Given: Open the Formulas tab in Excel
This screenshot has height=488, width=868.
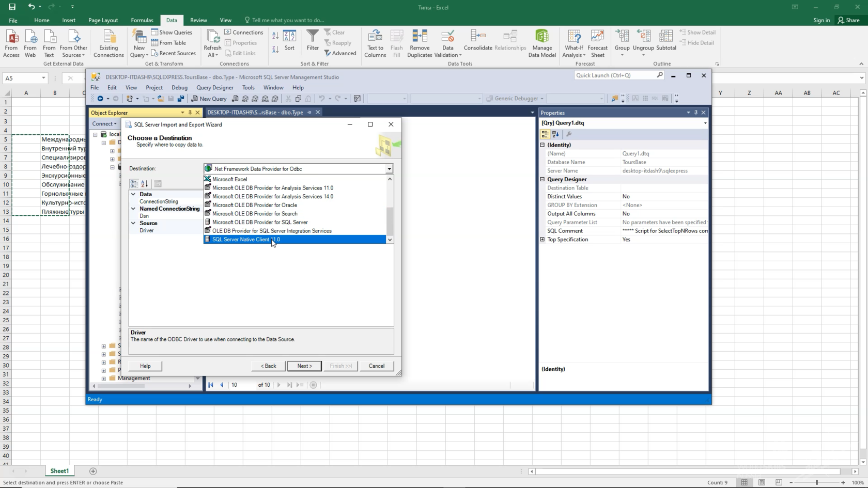Looking at the screenshot, I should 142,20.
